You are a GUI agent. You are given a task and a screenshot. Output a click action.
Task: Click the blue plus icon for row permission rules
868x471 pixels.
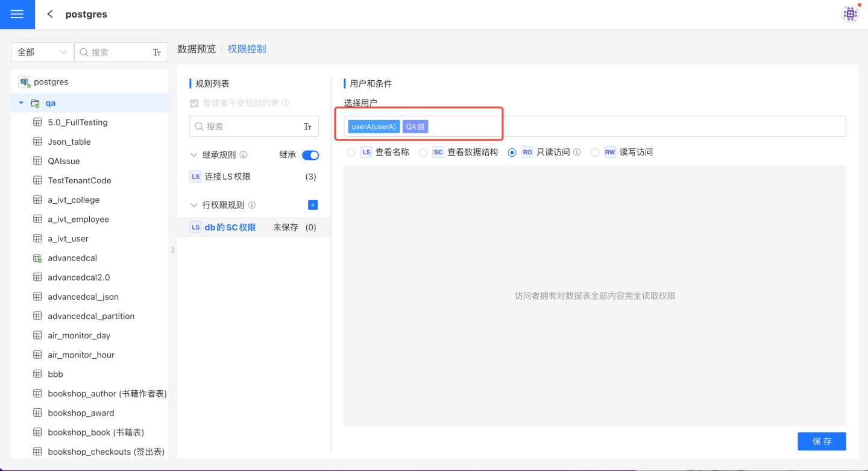click(x=313, y=205)
